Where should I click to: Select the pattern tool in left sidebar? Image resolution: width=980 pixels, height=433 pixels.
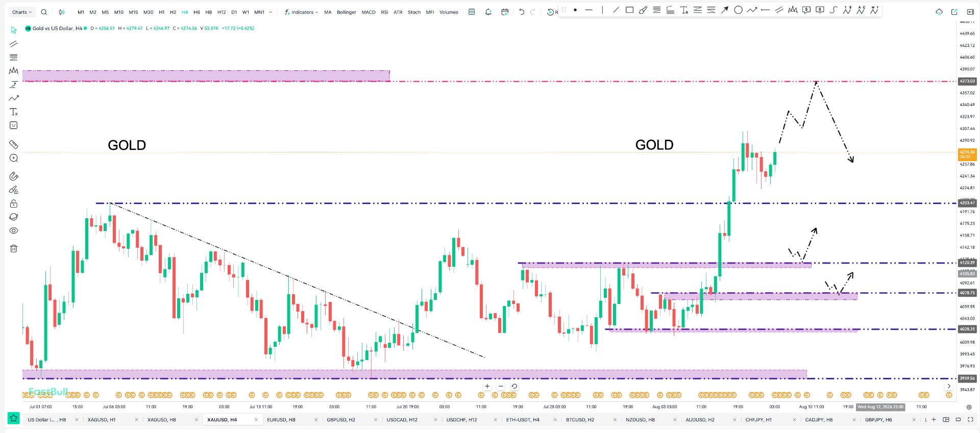14,71
